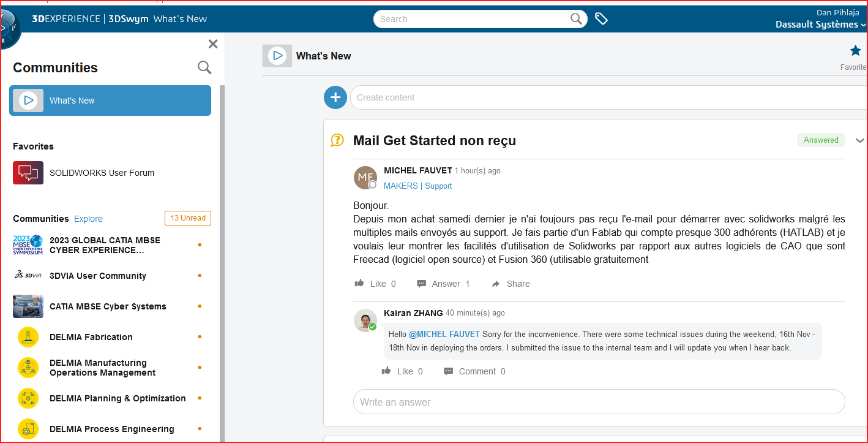Click the 13 Unread button
Screen dimensions: 868x443
coord(188,218)
